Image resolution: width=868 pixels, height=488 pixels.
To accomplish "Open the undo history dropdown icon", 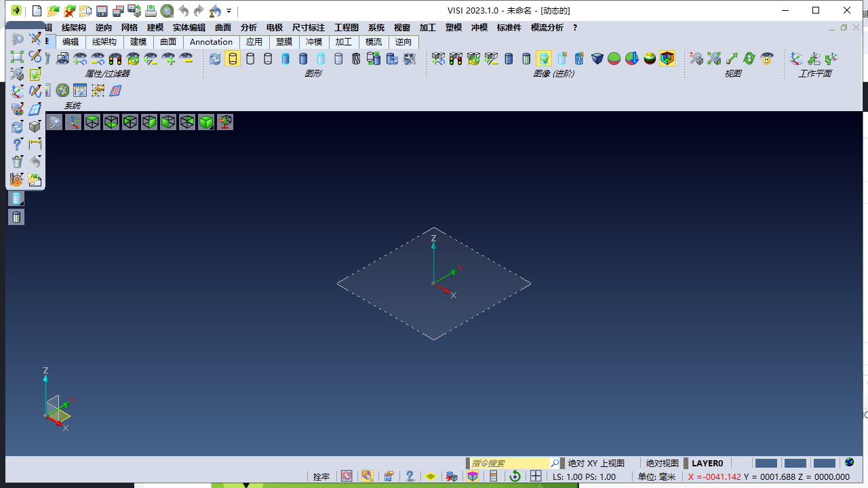I will [x=215, y=11].
